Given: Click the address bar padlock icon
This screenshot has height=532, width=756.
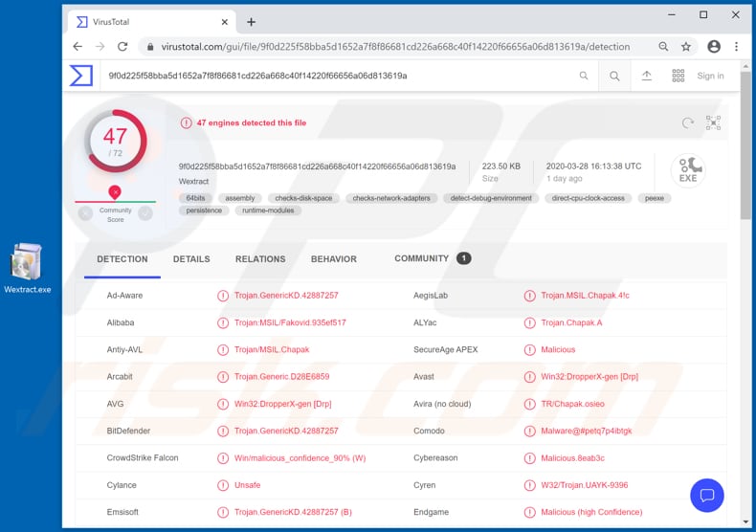Looking at the screenshot, I should coord(150,47).
